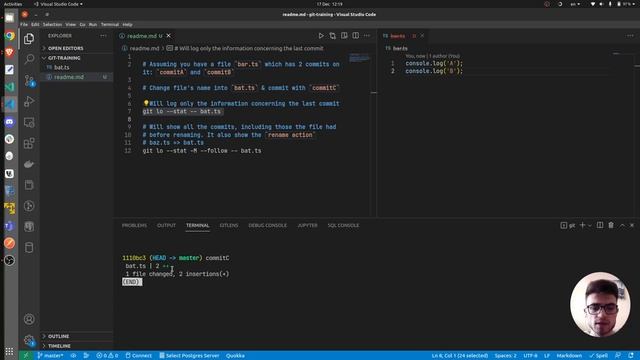This screenshot has height=360, width=640.
Task: Click the UTF-8 encoding in status bar
Action: pyautogui.click(x=530, y=356)
